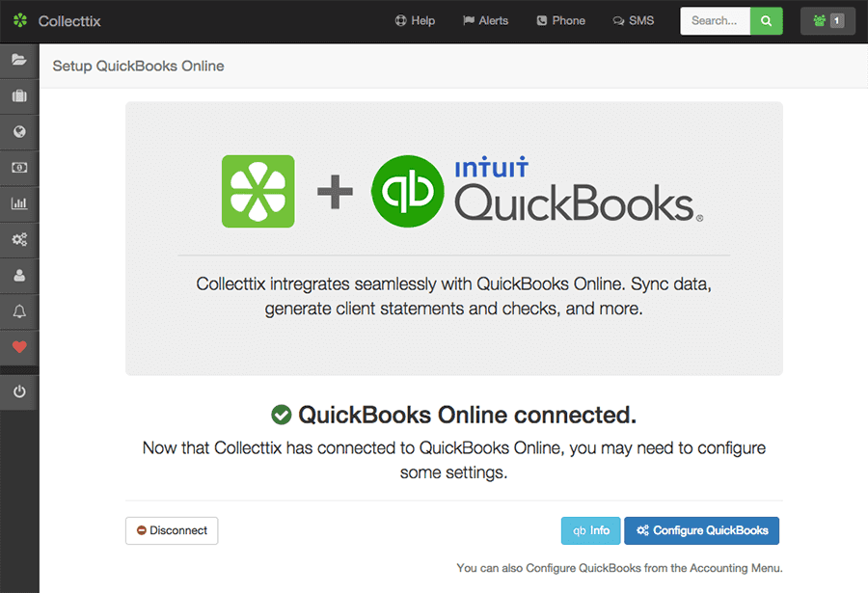Click the Collecttix logo icon in header
868x593 pixels.
pyautogui.click(x=20, y=20)
